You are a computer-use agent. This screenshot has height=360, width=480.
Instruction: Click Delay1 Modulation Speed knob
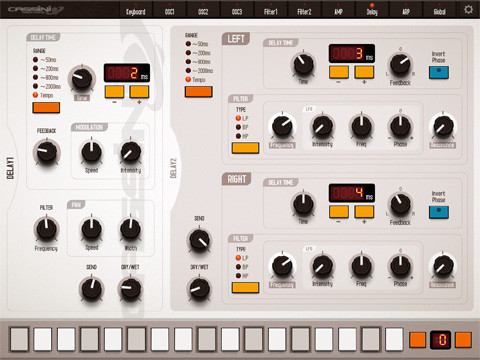click(92, 152)
